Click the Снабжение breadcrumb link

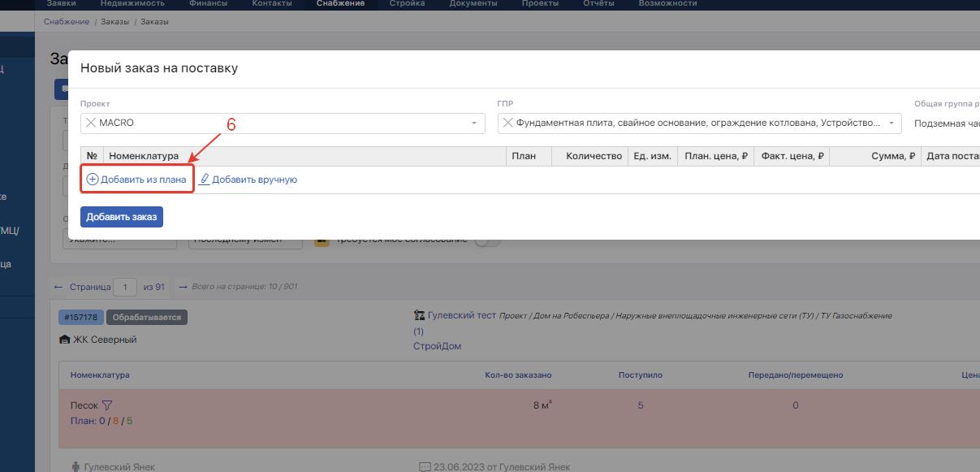click(x=67, y=22)
